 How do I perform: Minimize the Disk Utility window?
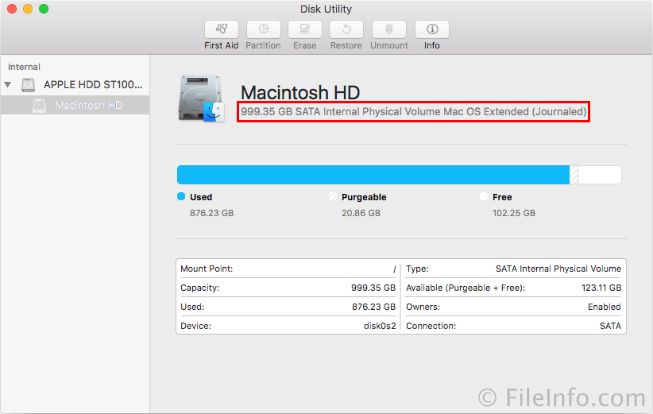[28, 9]
